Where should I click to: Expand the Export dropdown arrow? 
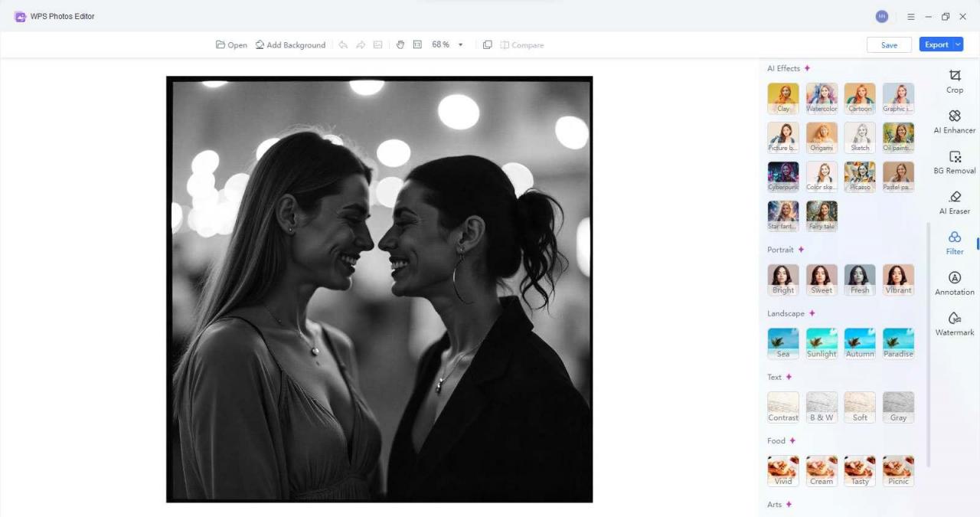click(957, 44)
